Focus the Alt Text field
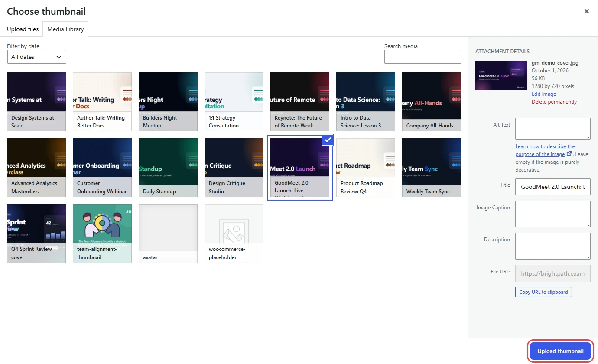 click(x=553, y=129)
